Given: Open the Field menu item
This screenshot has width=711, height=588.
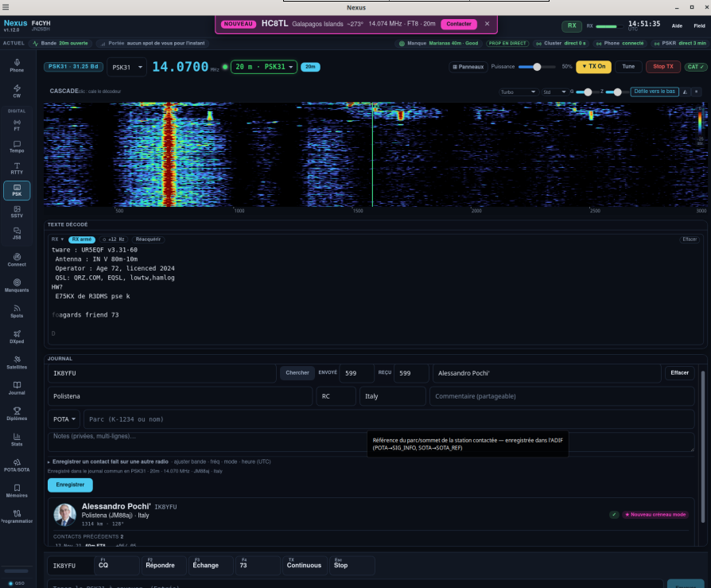Looking at the screenshot, I should click(x=699, y=26).
